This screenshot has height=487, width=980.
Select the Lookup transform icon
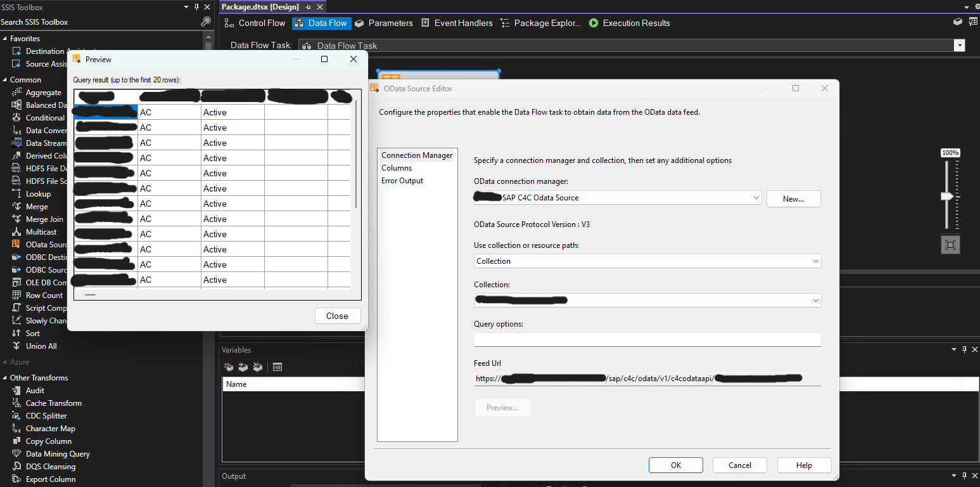point(16,194)
